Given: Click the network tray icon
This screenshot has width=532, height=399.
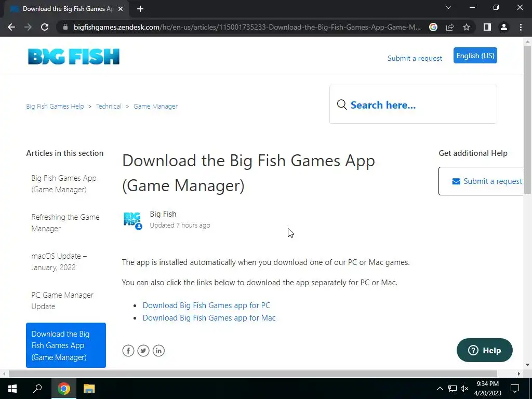Looking at the screenshot, I should click(x=453, y=389).
